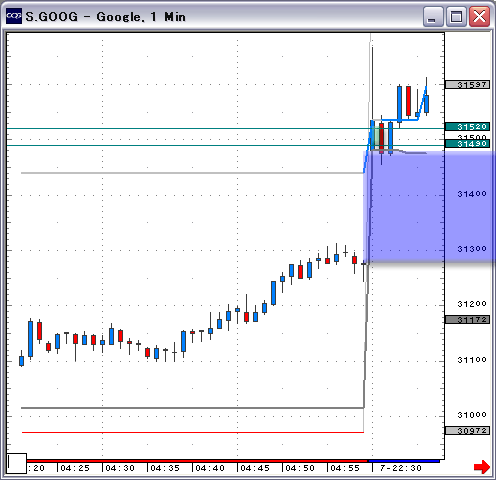496x480 pixels.
Task: Click the 7-22:30 session time label
Action: 401,468
